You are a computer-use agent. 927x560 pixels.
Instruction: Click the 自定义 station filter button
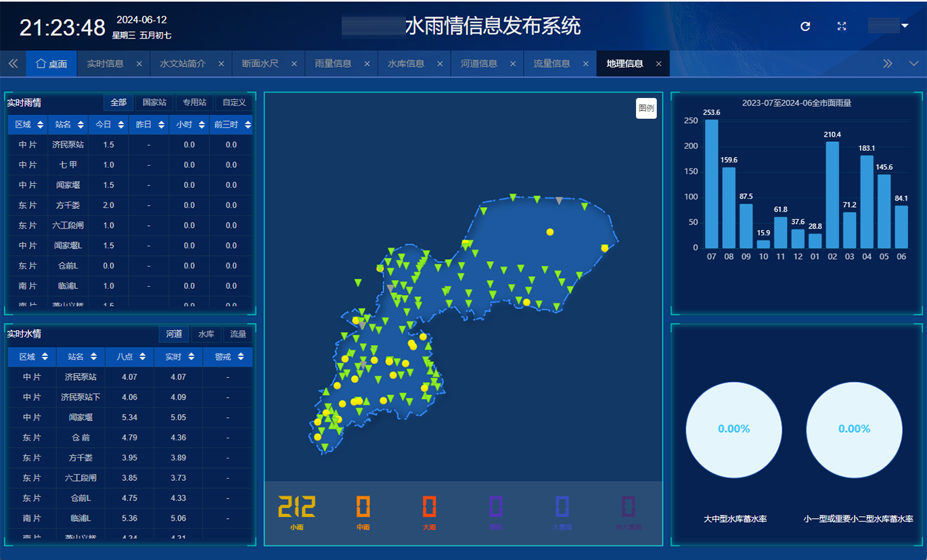(233, 102)
